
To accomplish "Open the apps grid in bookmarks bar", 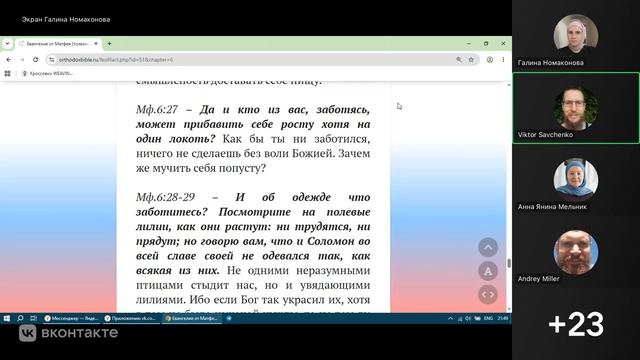I will click(x=7, y=73).
